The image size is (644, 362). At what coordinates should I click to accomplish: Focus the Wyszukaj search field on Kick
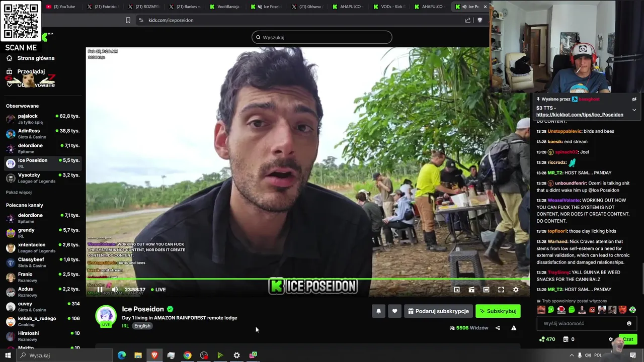click(x=322, y=37)
